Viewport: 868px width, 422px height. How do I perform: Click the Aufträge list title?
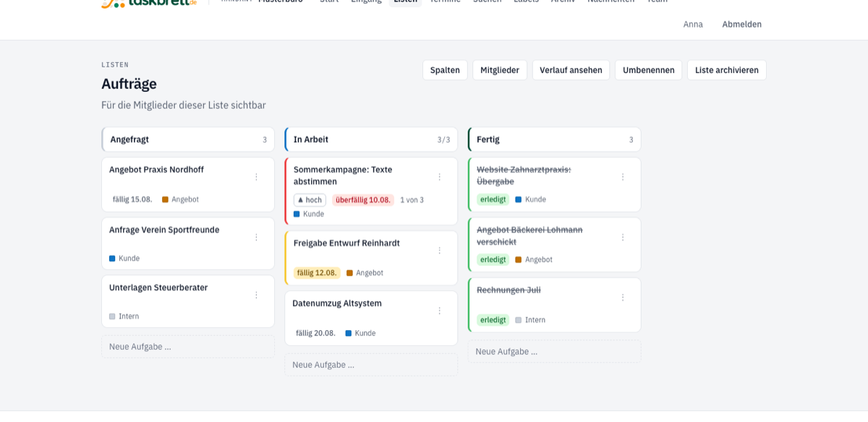129,84
